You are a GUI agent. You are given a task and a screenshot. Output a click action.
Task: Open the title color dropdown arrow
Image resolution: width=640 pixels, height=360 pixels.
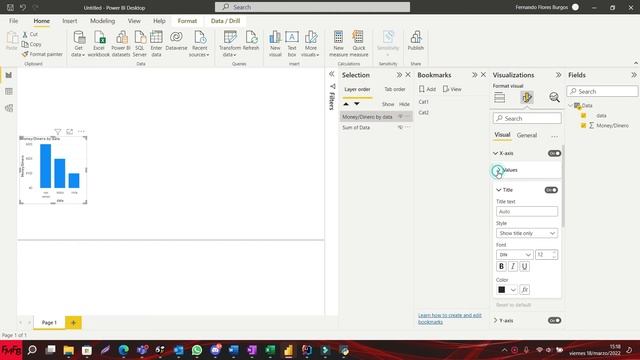(513, 290)
